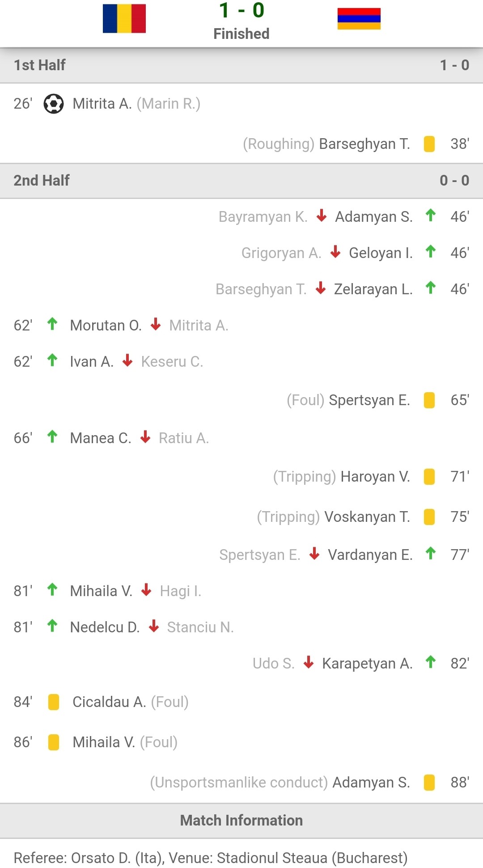Select the 1st Half section header
The width and height of the screenshot is (483, 868).
click(241, 65)
